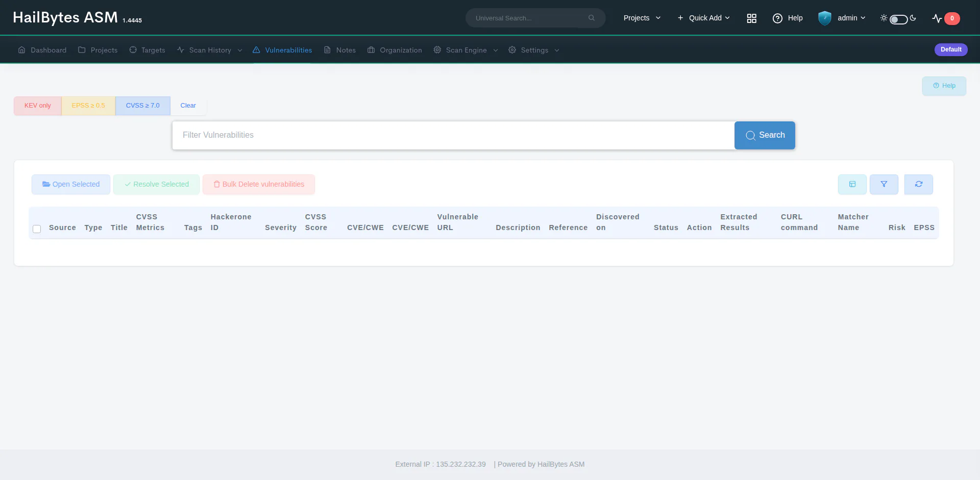This screenshot has height=480, width=980.
Task: Open the filter funnel icon button
Action: point(884,184)
